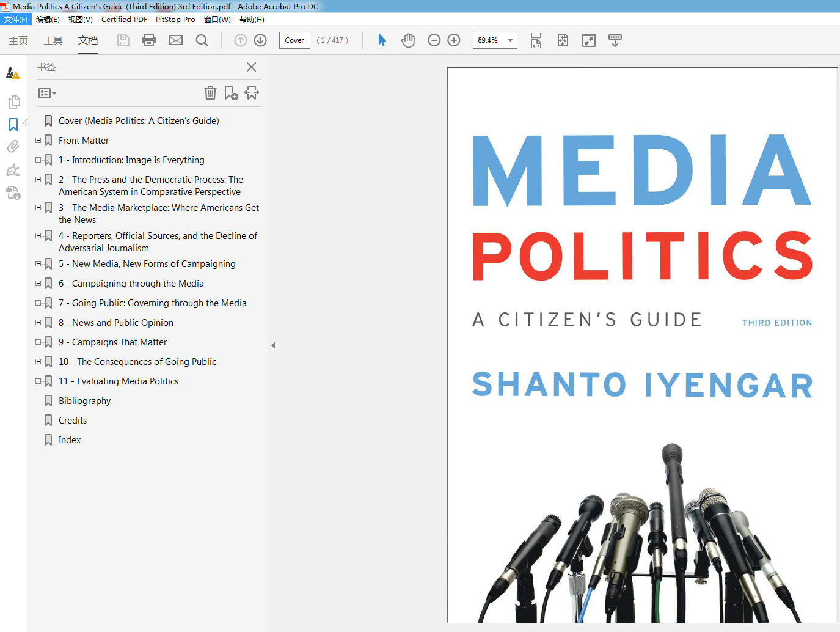This screenshot has height=632, width=840.
Task: Go to next page arrow
Action: 260,40
